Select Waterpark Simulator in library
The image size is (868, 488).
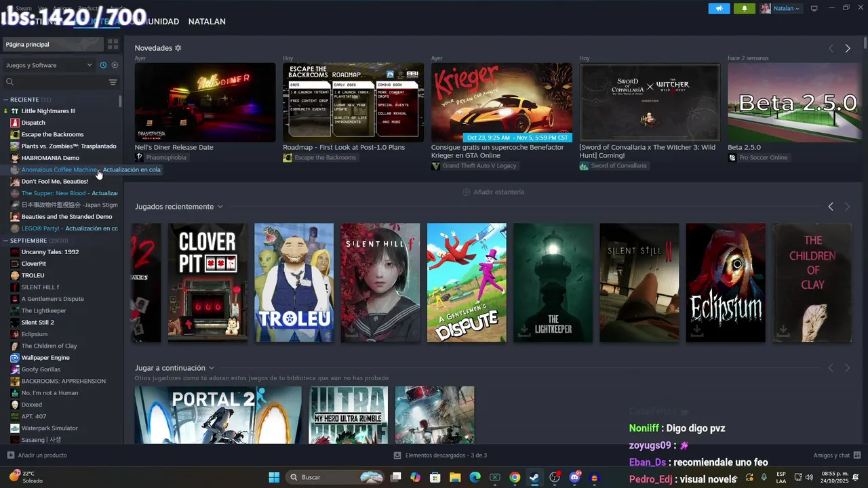coord(50,428)
